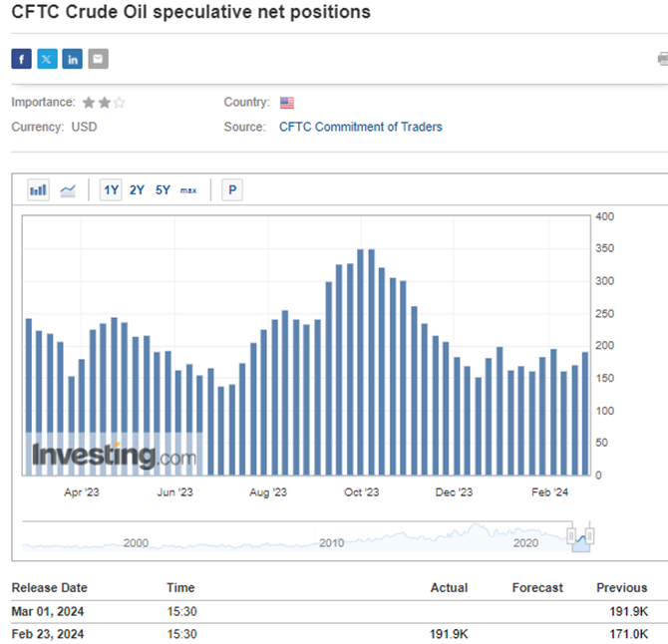The image size is (668, 644).
Task: Share on LinkedIn icon
Action: pos(73,59)
